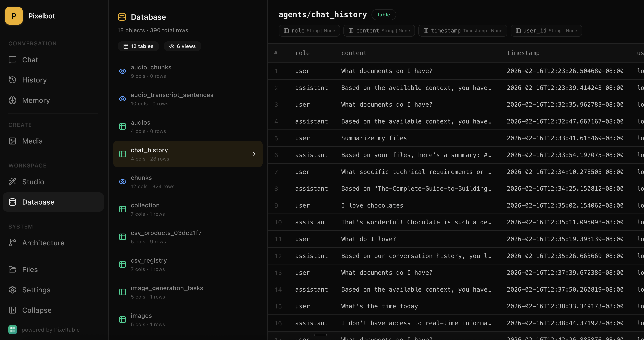Click eye icon next to audio_chunks view
The height and width of the screenshot is (340, 644).
tap(122, 71)
